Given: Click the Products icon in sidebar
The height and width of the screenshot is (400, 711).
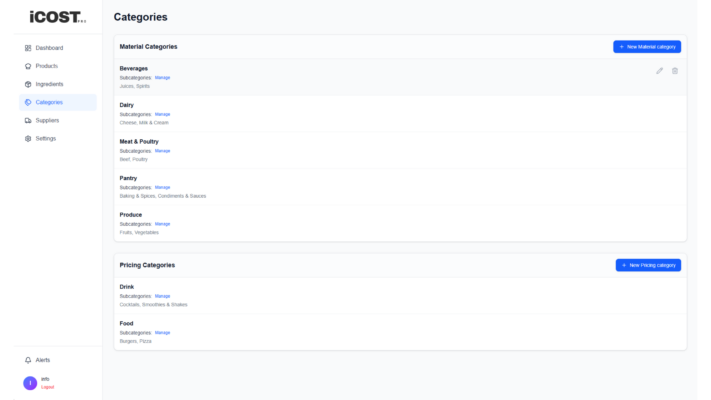Looking at the screenshot, I should point(28,66).
